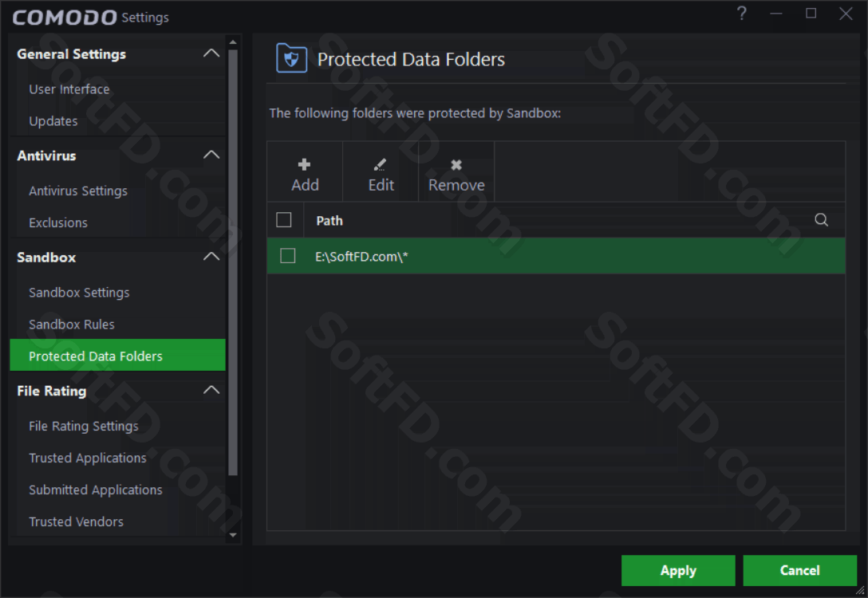Go to Antivirus Settings

[x=78, y=191]
